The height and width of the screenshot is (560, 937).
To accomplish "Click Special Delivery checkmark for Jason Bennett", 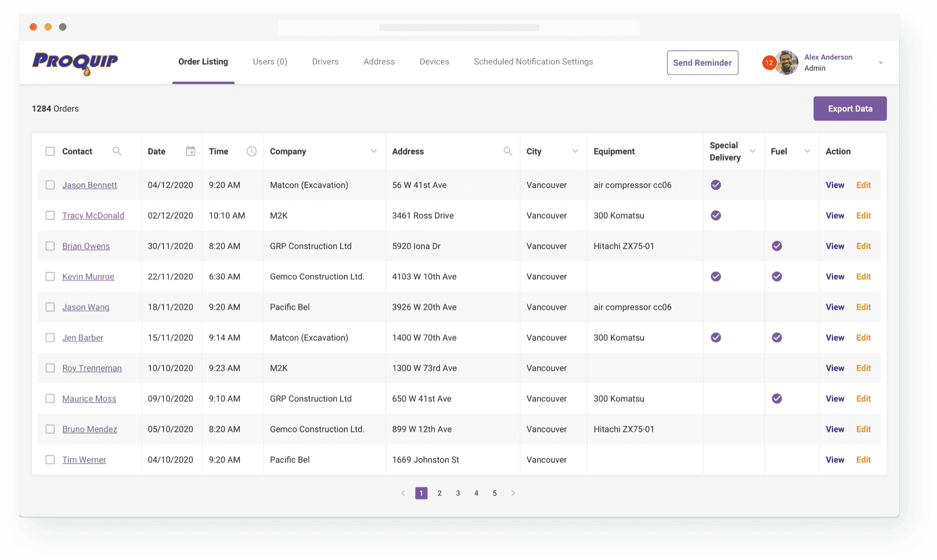I will click(715, 185).
